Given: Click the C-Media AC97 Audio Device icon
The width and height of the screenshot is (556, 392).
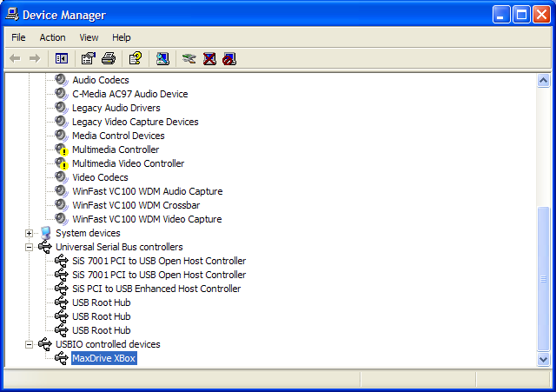Looking at the screenshot, I should [x=62, y=94].
